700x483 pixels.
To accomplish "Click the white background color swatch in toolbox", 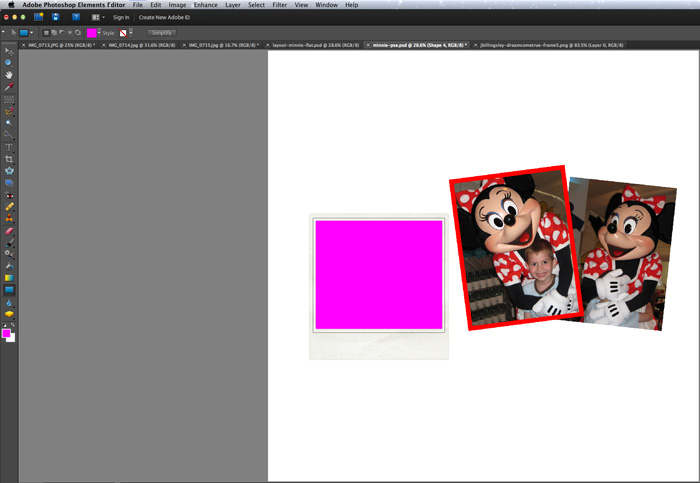I will [12, 339].
